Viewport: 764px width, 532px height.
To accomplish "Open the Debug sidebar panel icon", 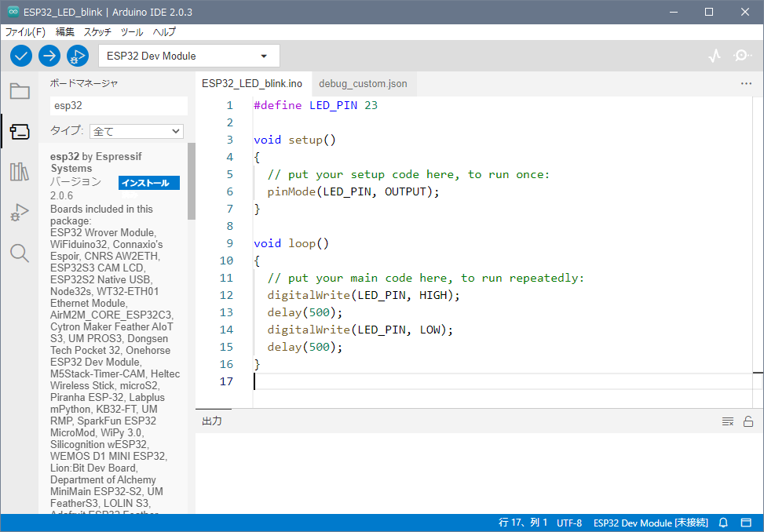I will click(x=20, y=212).
